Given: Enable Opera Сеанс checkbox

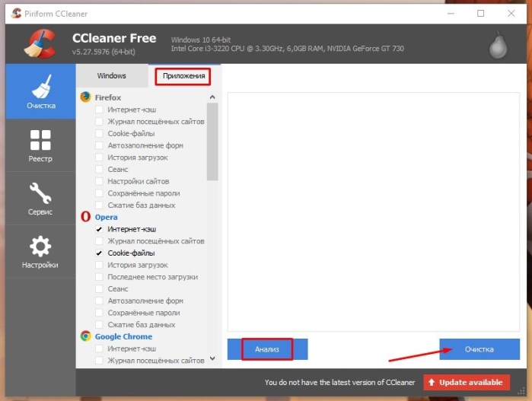Looking at the screenshot, I should (x=99, y=288).
